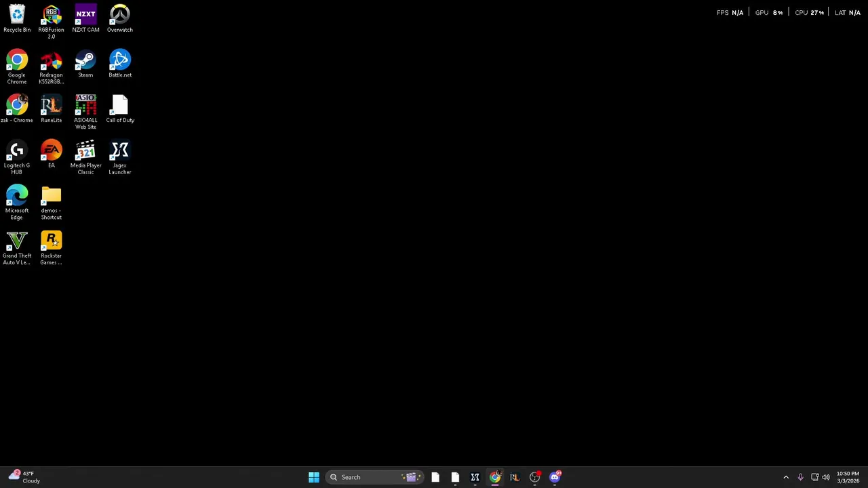Select the Microsoft Edge desktop icon
868x488 pixels.
point(17,203)
